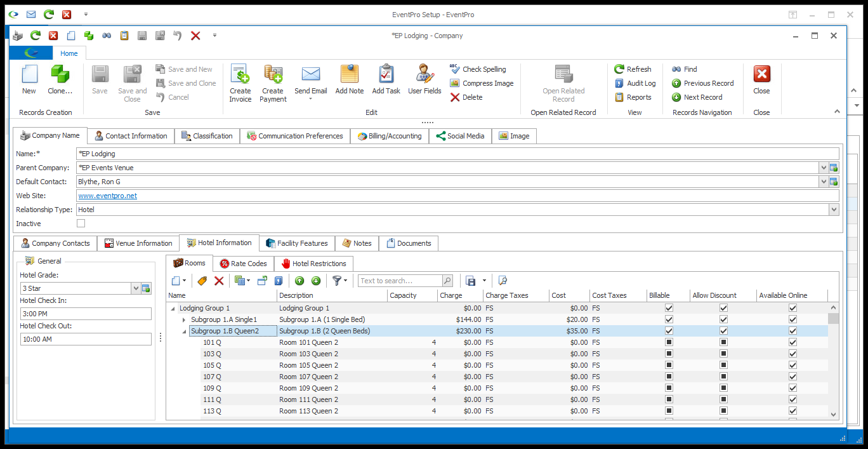The image size is (868, 449).
Task: Click the red Close ribbon icon
Action: click(761, 74)
